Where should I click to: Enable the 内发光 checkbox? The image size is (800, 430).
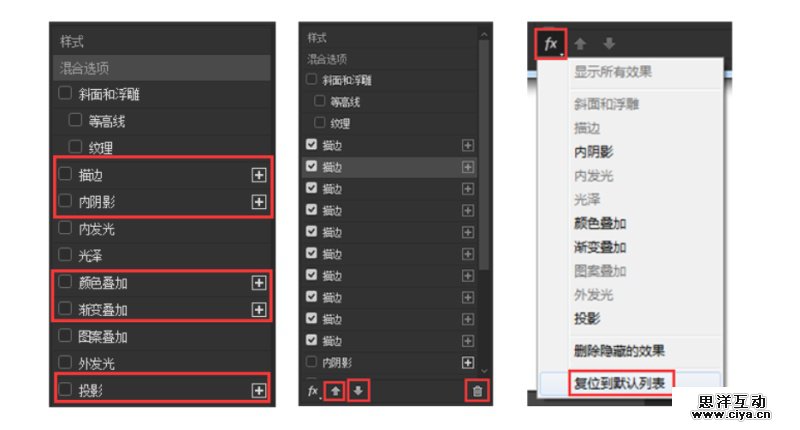coord(65,229)
